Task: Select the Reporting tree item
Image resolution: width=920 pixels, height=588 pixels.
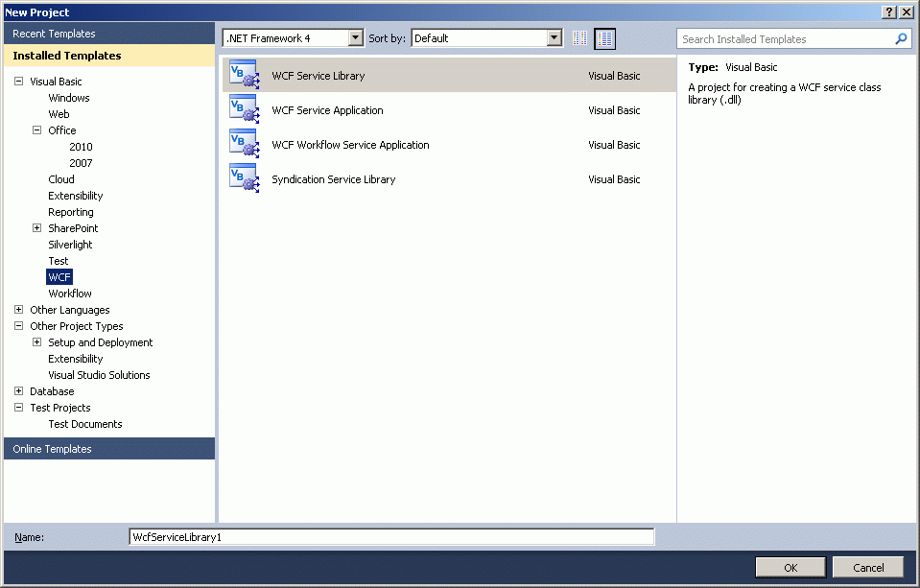Action: 70,212
